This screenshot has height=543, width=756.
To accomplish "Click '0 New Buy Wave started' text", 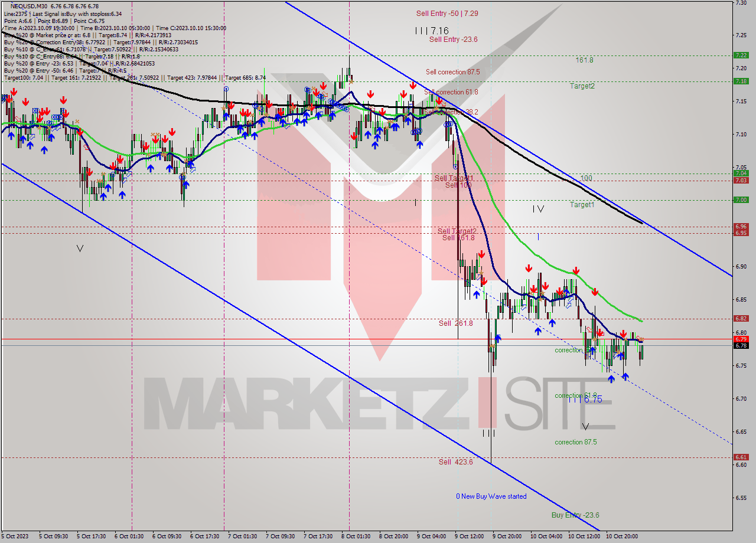I will pos(491,496).
